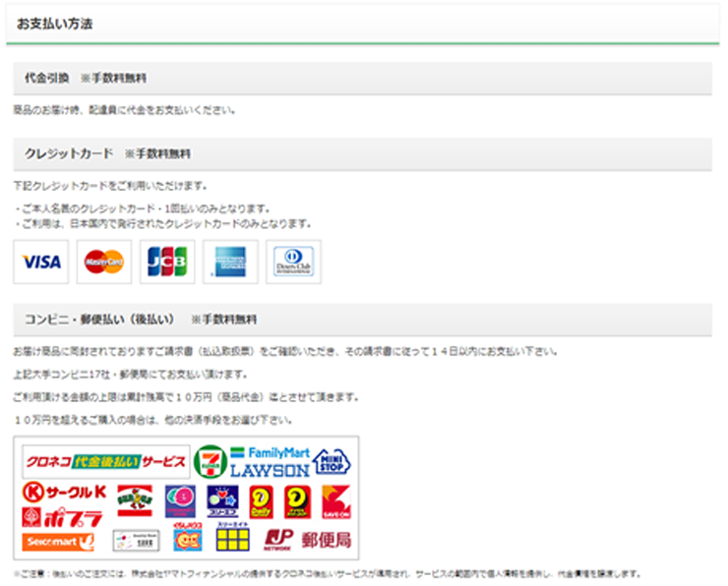Click the コンビニ・郵便払い（後払い） section header
Image resolution: width=728 pixels, height=586 pixels.
click(99, 320)
